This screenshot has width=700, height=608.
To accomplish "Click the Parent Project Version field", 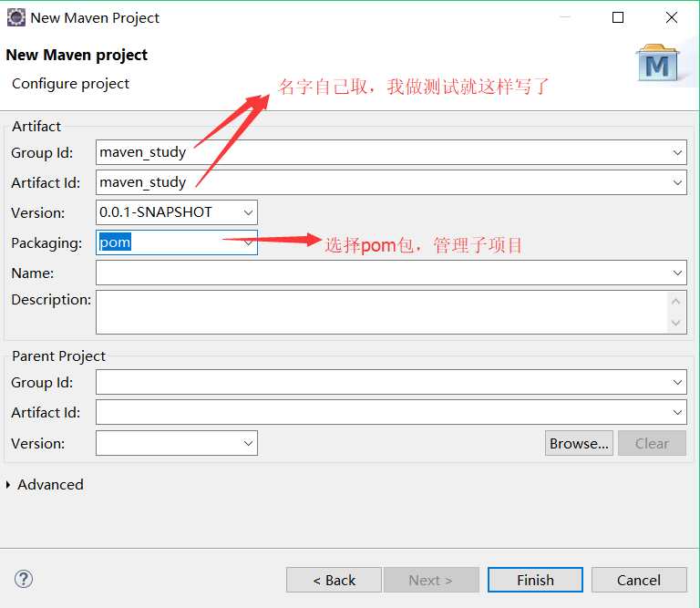I will (177, 443).
